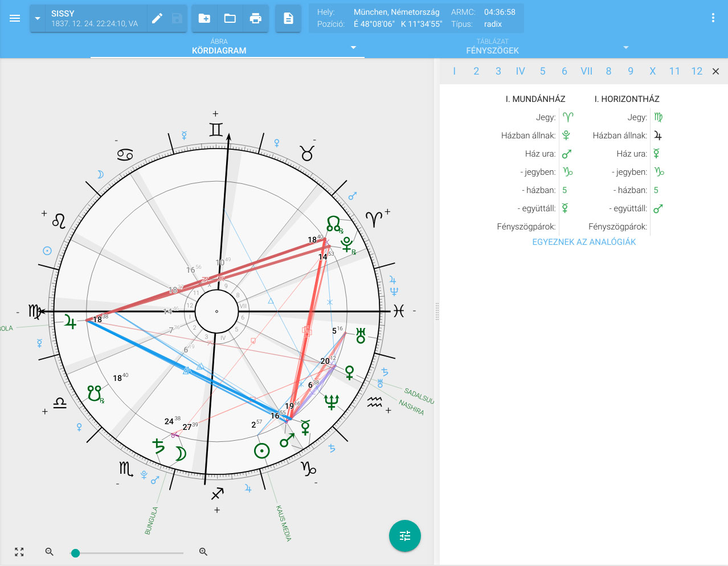Open chart from folder icon
This screenshot has height=566, width=728.
230,18
